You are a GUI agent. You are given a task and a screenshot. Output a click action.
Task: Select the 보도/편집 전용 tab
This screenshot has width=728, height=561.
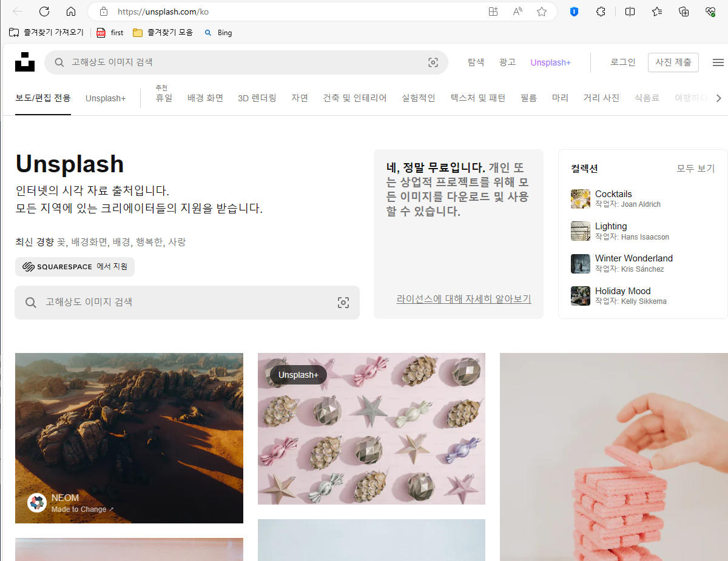(43, 98)
